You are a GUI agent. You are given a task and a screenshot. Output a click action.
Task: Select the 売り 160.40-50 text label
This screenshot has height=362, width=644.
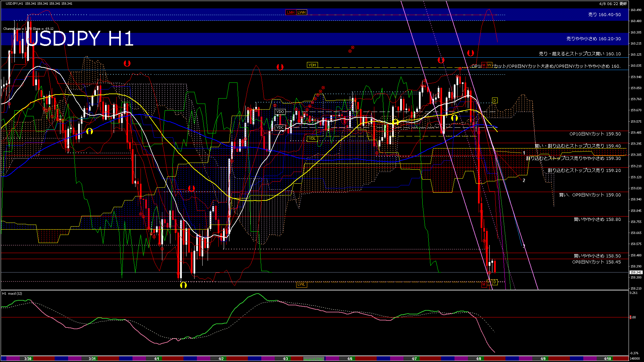pyautogui.click(x=604, y=15)
